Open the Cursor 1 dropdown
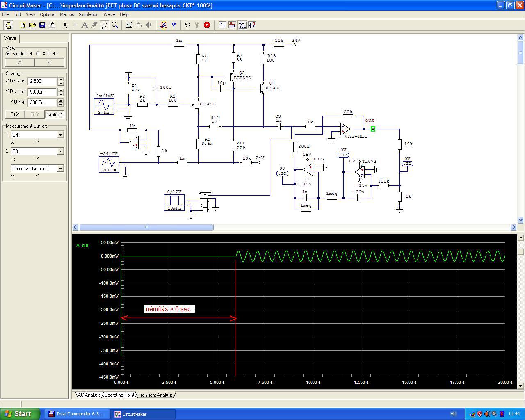 coord(60,135)
